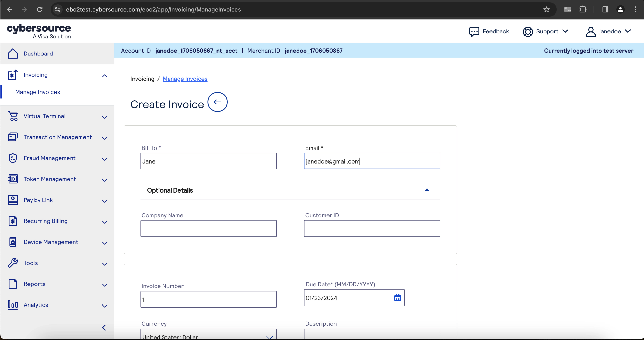644x340 pixels.
Task: Click the Feedback chat icon
Action: [x=474, y=32]
